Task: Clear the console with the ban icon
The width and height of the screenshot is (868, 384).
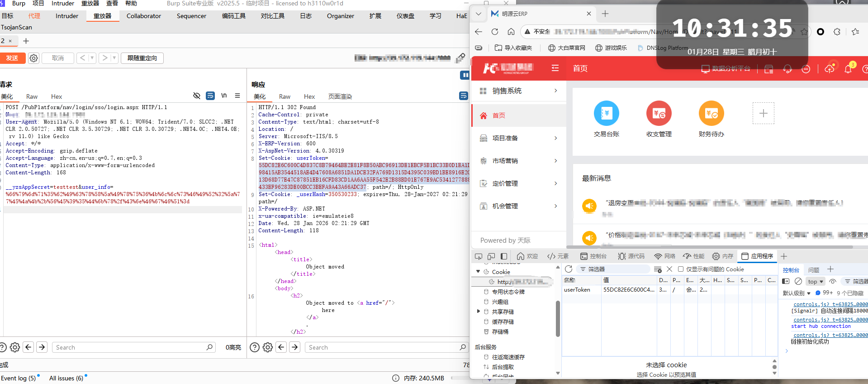Action: tap(798, 281)
